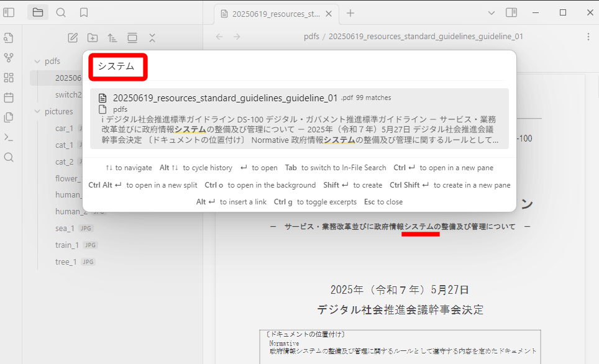Viewport: 599px width, 364px height.
Task: Click the 99 matches label
Action: (373, 98)
